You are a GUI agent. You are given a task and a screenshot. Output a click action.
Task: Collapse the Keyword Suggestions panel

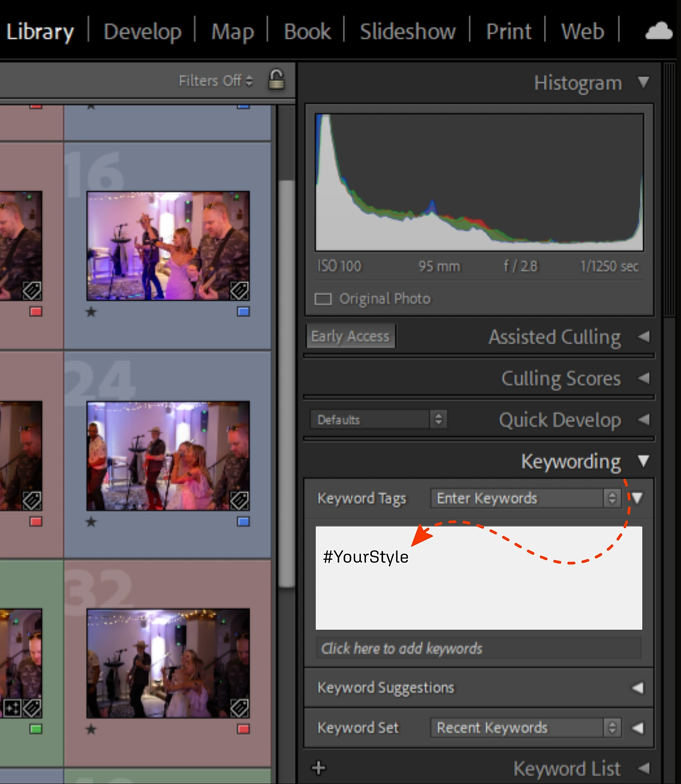(637, 687)
